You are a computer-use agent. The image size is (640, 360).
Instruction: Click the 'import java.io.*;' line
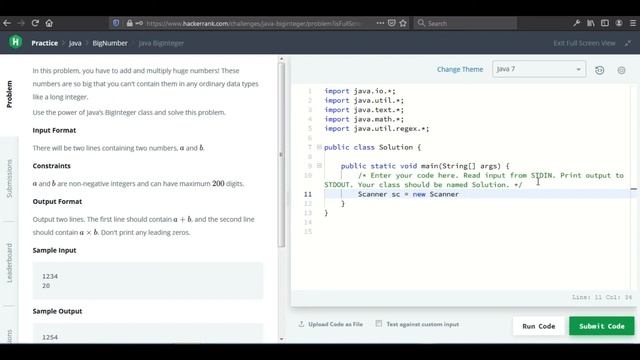point(360,91)
